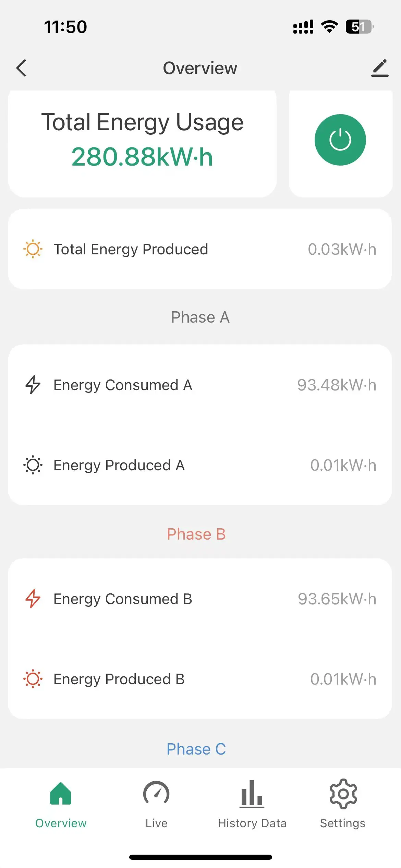Tap the 93.65kW·h consumed value
This screenshot has width=401, height=868.
(337, 599)
